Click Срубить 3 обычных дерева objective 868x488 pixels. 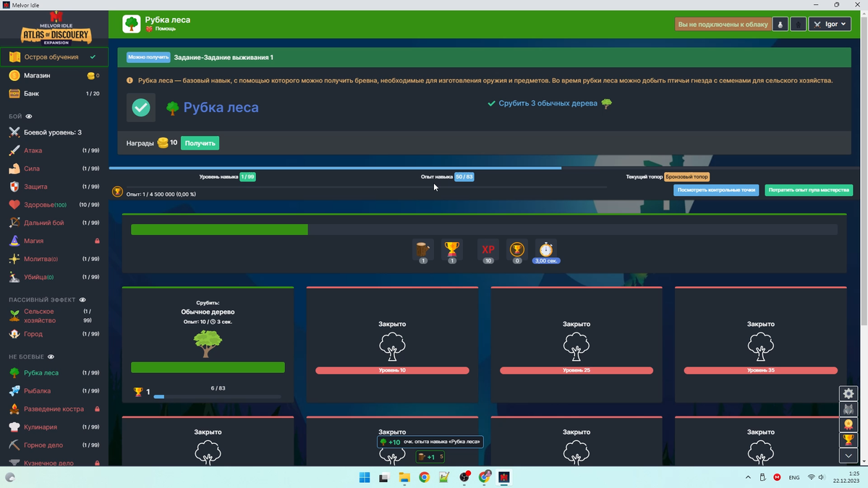[x=550, y=103]
